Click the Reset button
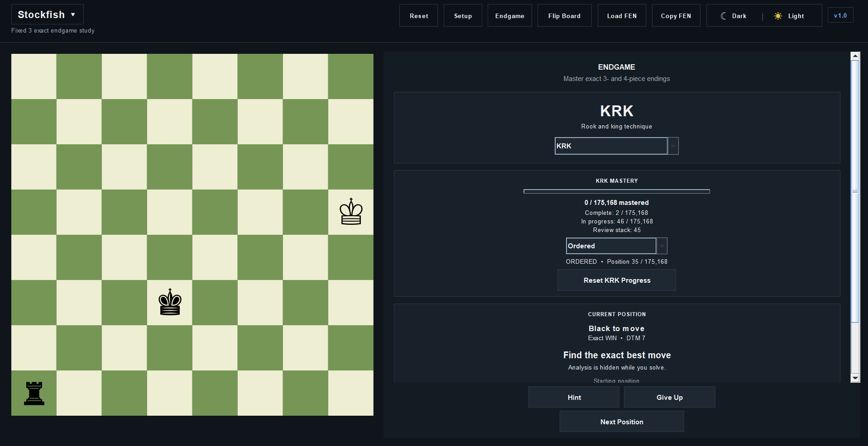Screen dimensions: 868x446 tap(418, 16)
